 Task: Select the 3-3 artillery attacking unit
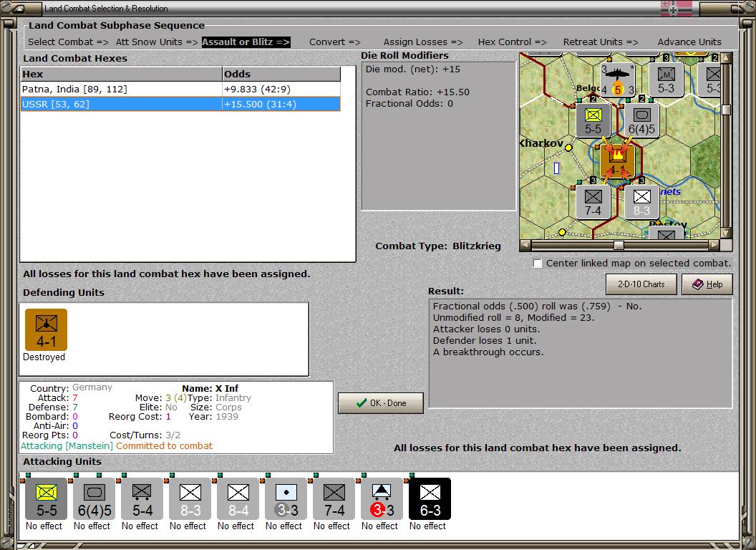click(x=286, y=499)
